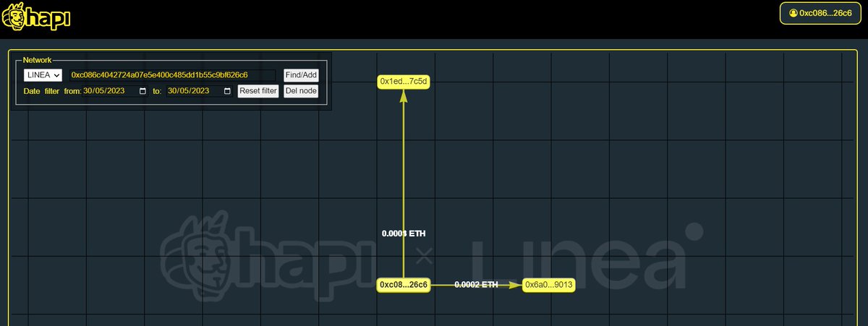This screenshot has height=326, width=868.
Task: Open the LINEA network dropdown
Action: (43, 75)
